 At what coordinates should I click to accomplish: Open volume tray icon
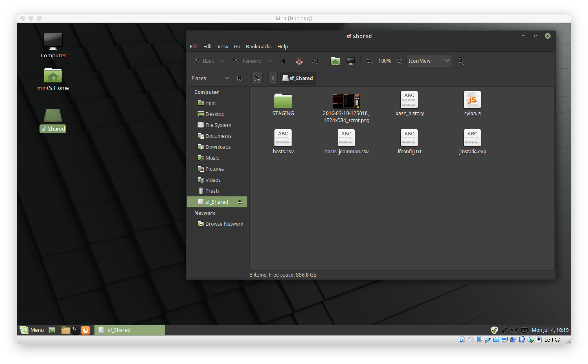pos(514,330)
